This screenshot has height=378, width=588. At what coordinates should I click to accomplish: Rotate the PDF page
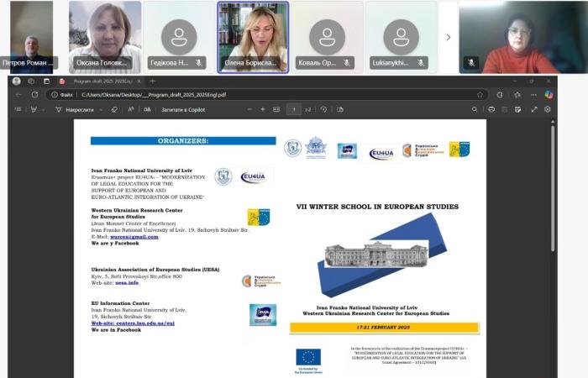pyautogui.click(x=323, y=109)
